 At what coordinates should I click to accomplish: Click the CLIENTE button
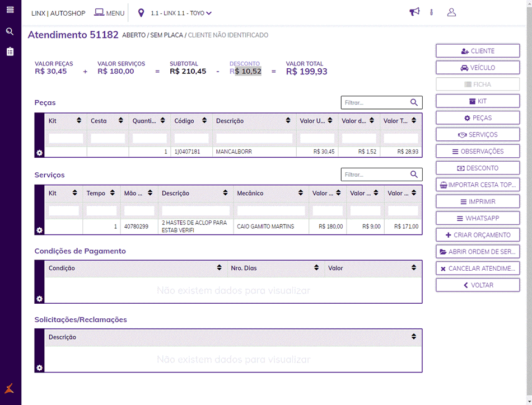(x=478, y=51)
